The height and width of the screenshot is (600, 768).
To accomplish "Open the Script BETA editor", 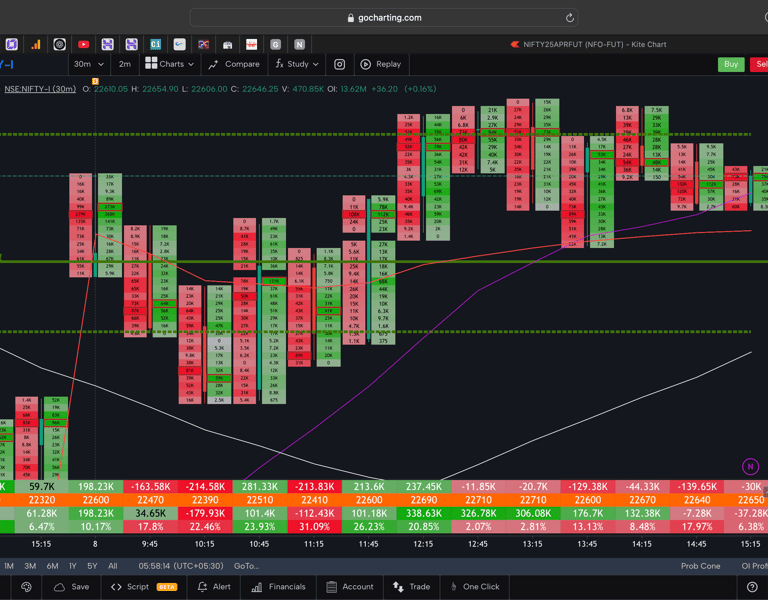I will coord(144,587).
